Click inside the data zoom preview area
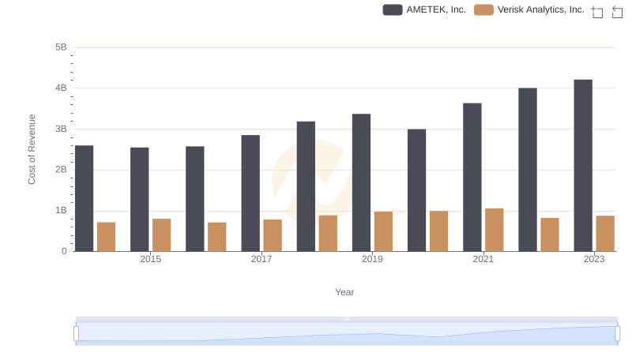 coord(347,334)
